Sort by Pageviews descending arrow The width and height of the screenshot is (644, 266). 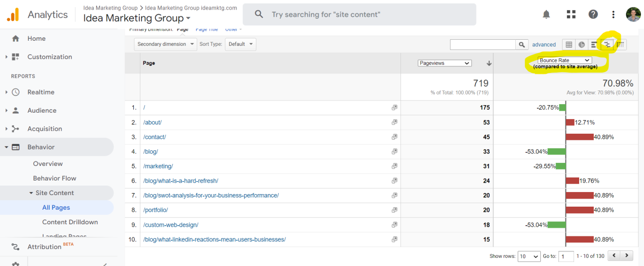(x=489, y=63)
